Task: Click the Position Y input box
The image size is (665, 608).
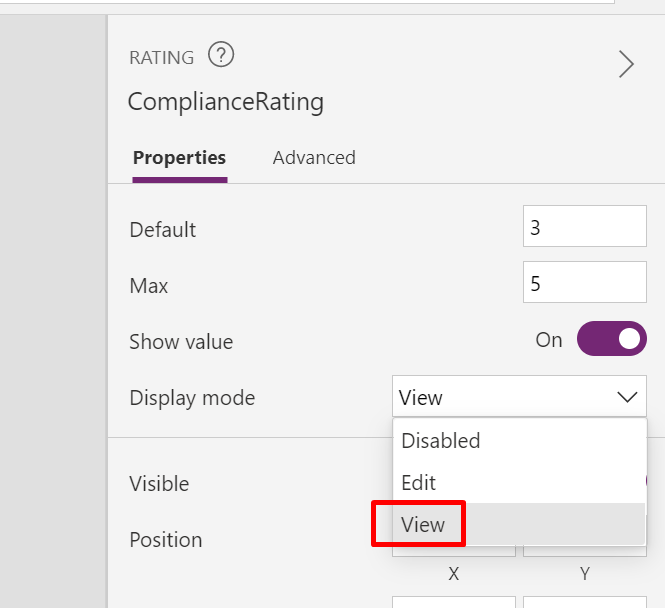Action: [x=584, y=550]
